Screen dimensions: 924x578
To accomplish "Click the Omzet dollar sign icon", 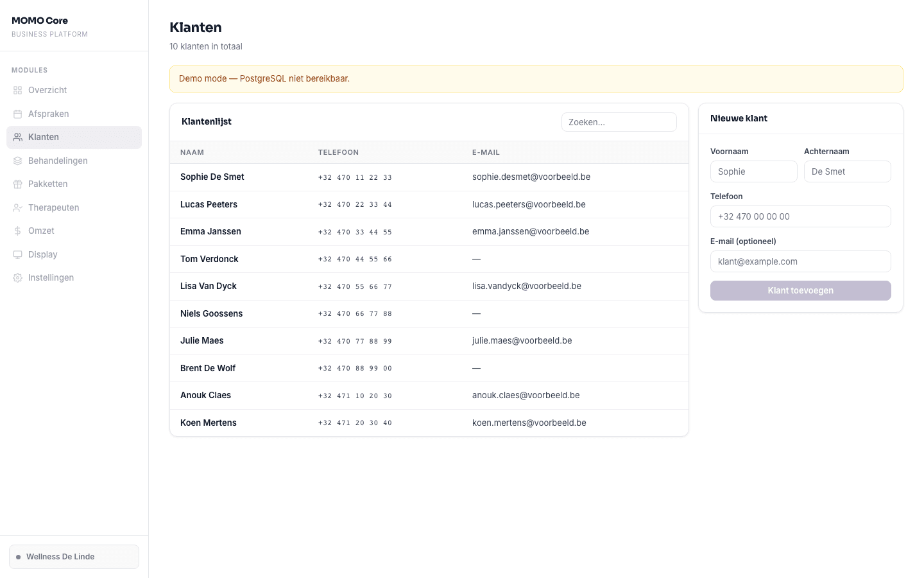I will point(18,231).
